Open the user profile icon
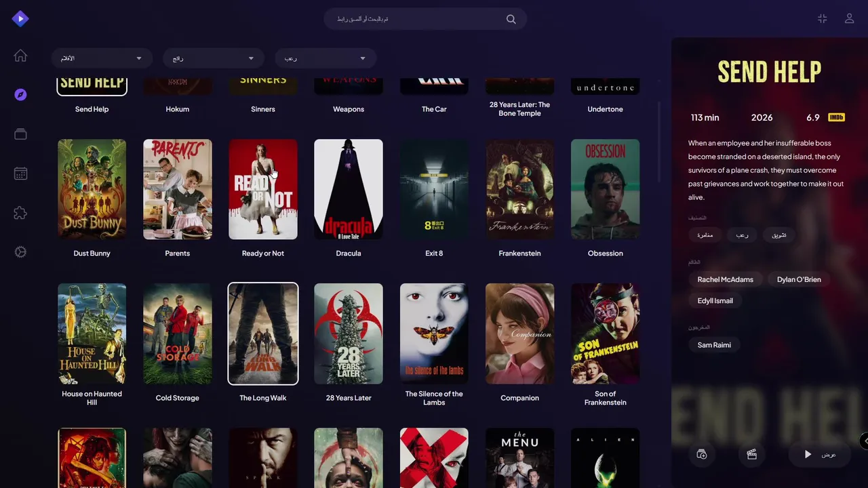 [849, 19]
